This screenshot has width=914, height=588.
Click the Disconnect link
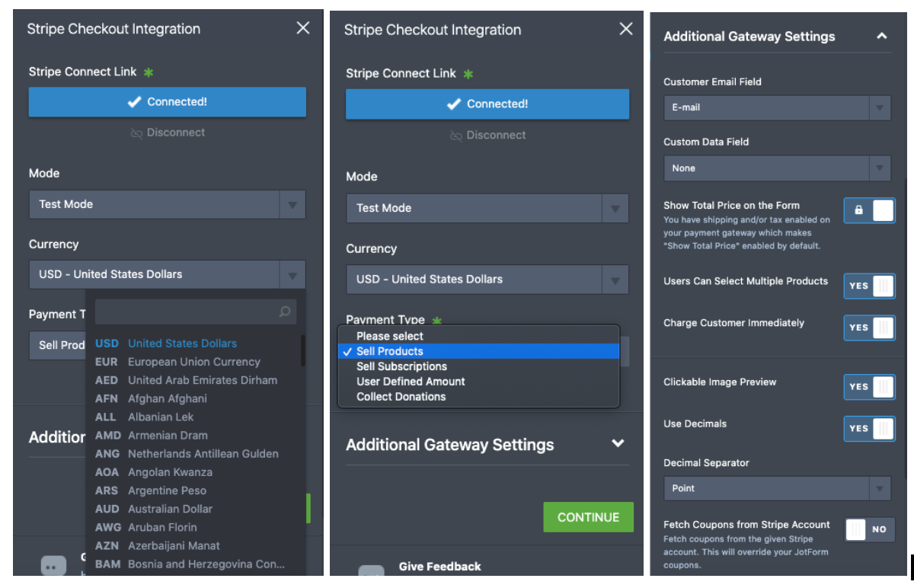(175, 133)
